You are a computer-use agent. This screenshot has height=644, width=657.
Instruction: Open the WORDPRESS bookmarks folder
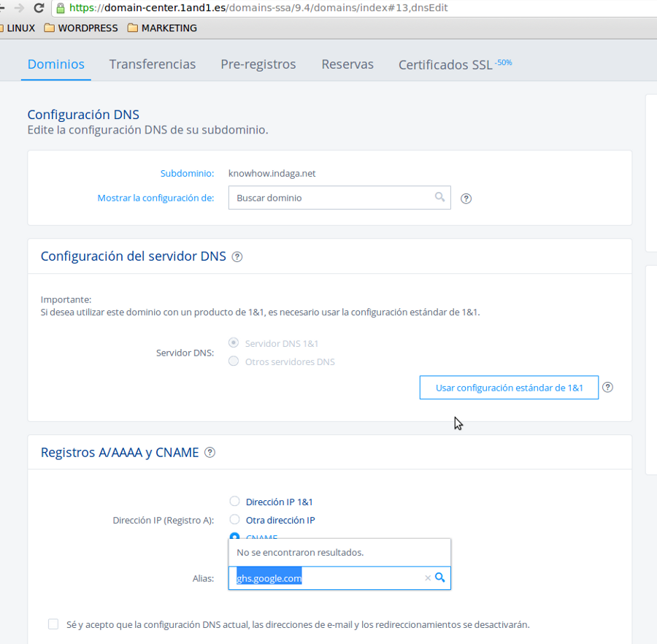tap(81, 28)
